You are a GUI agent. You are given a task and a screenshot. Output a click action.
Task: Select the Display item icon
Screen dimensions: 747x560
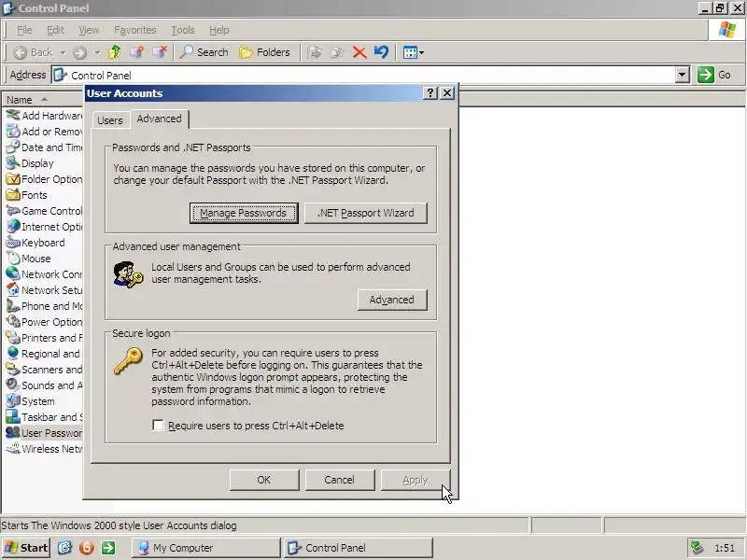(x=13, y=162)
